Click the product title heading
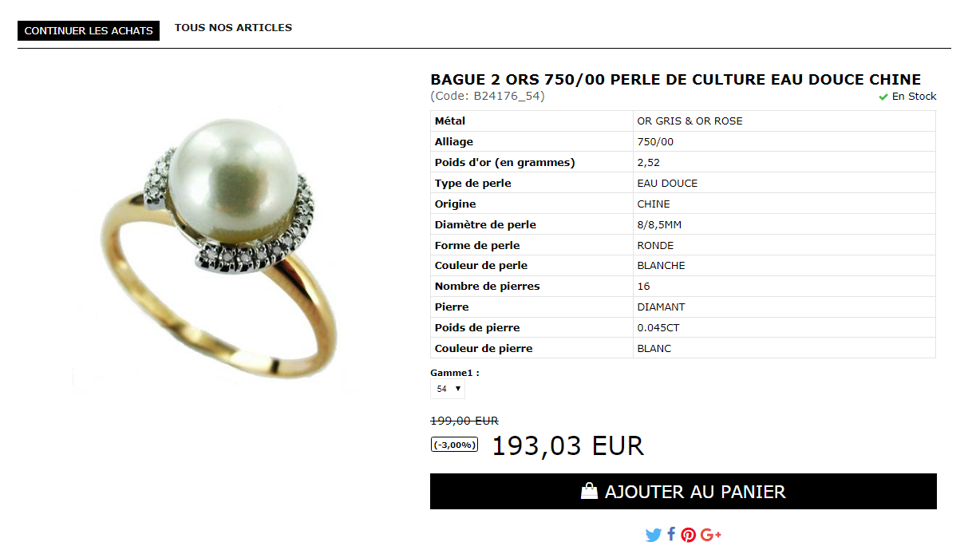 676,80
